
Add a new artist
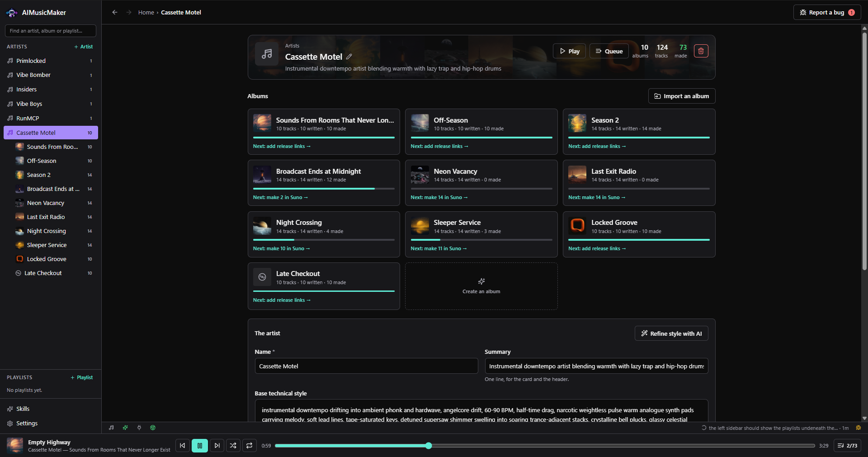point(84,47)
